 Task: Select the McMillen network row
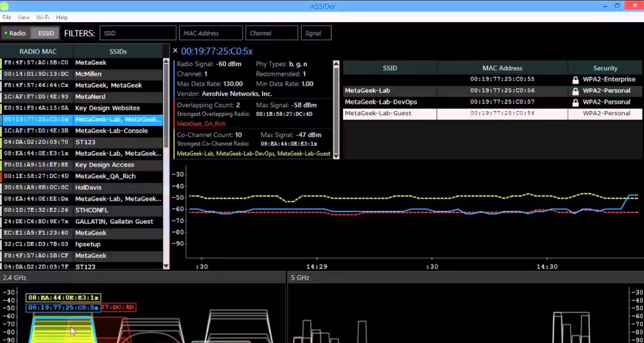click(82, 74)
